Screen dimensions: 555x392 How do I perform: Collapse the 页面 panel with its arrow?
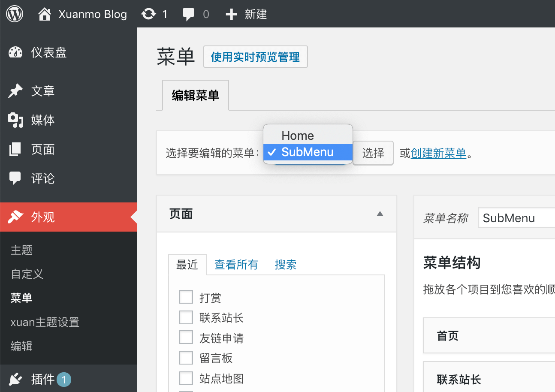380,213
